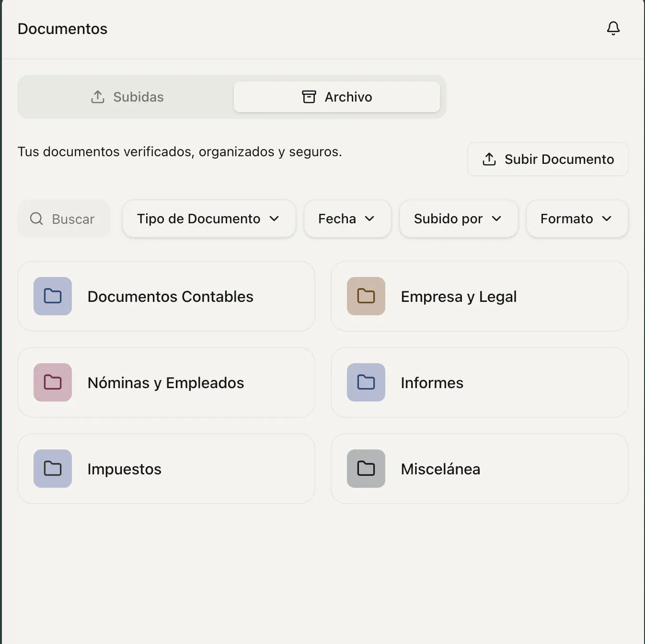Select the Archivo tab
Screen dimensions: 645x644
[336, 97]
